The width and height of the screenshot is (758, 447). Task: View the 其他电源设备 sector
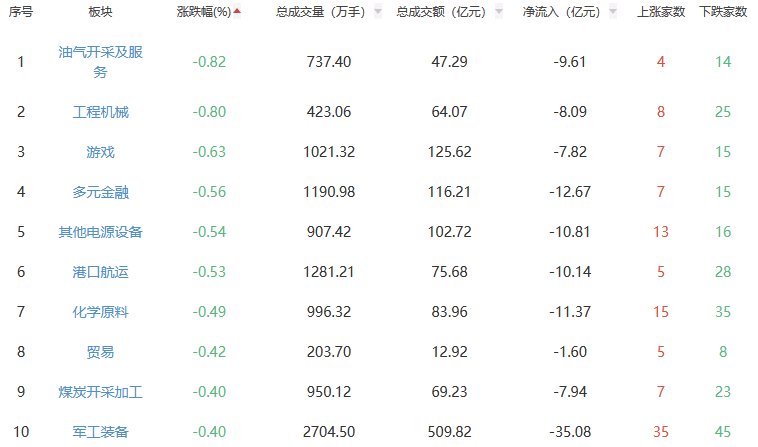tap(100, 232)
